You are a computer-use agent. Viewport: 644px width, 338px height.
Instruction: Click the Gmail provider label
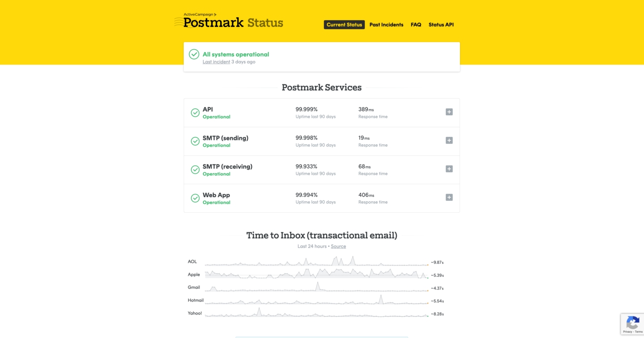pos(194,287)
